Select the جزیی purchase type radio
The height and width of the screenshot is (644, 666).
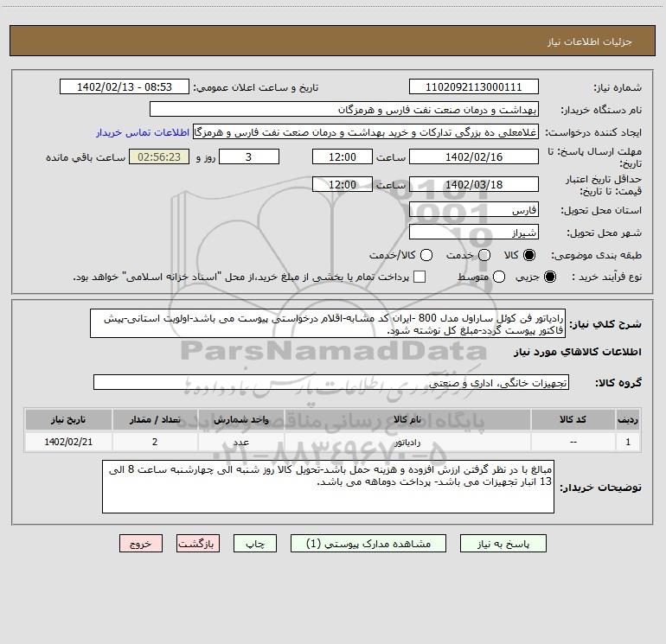549,277
